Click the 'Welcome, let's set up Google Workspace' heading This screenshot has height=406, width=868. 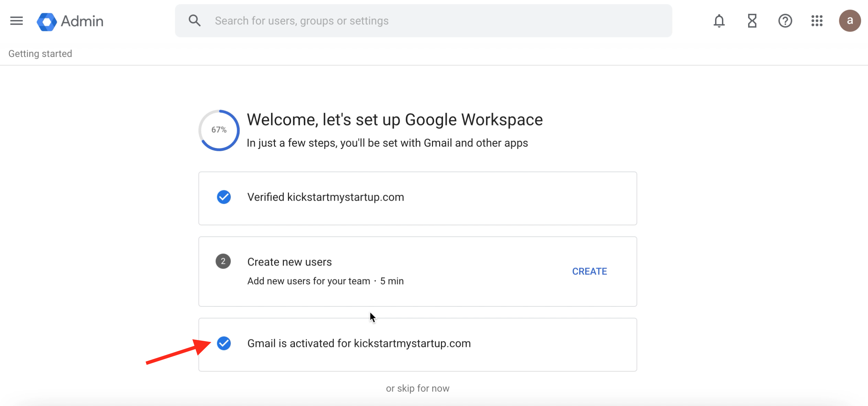pos(394,120)
